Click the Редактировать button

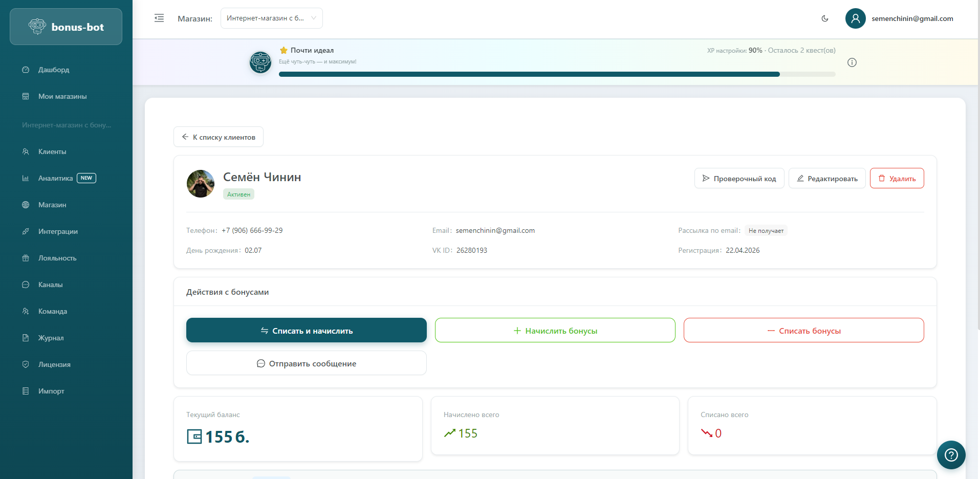point(826,179)
